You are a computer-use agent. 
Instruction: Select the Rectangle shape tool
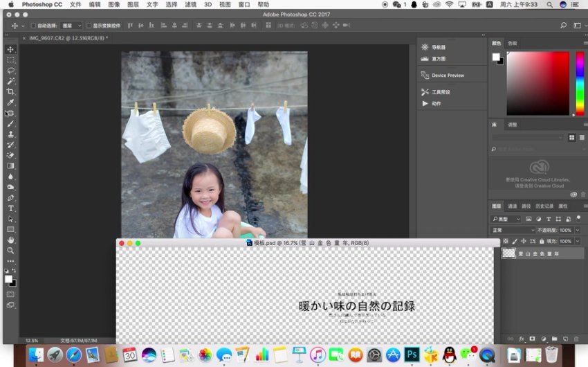(x=10, y=229)
